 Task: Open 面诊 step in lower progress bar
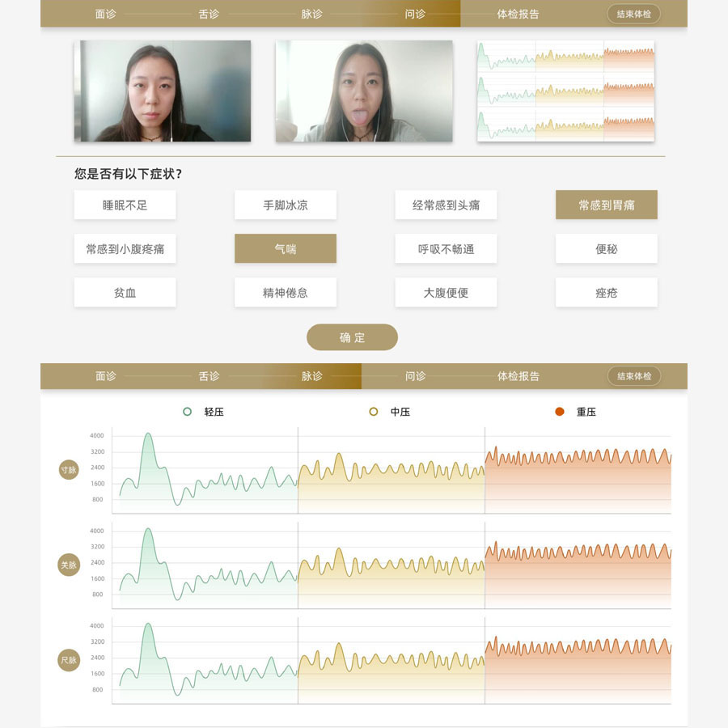(x=105, y=376)
